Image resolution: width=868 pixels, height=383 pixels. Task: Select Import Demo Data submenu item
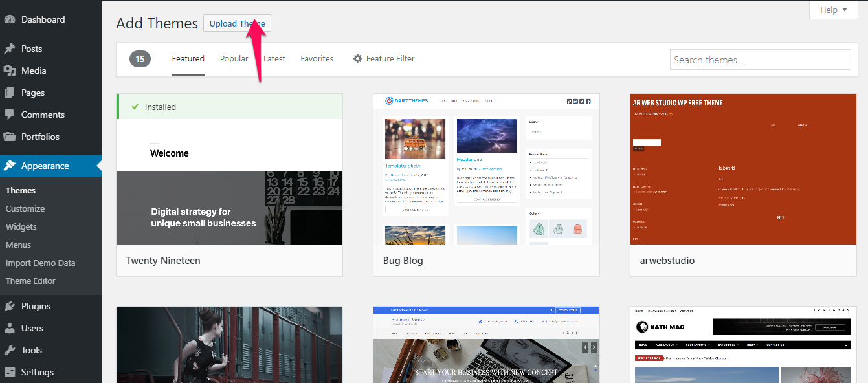41,263
